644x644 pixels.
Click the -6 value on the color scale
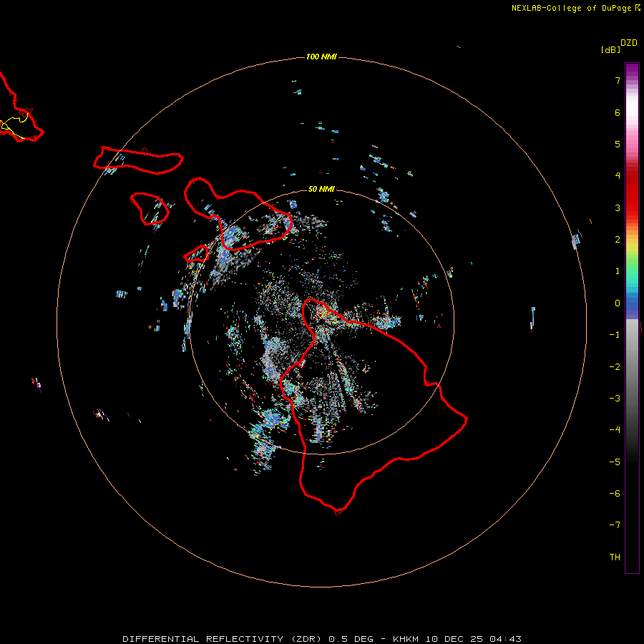(x=615, y=494)
